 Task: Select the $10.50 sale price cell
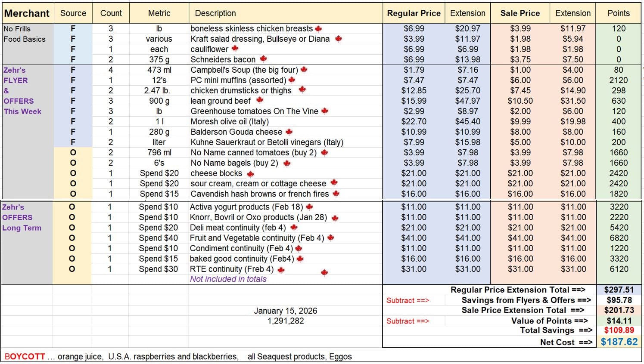520,101
